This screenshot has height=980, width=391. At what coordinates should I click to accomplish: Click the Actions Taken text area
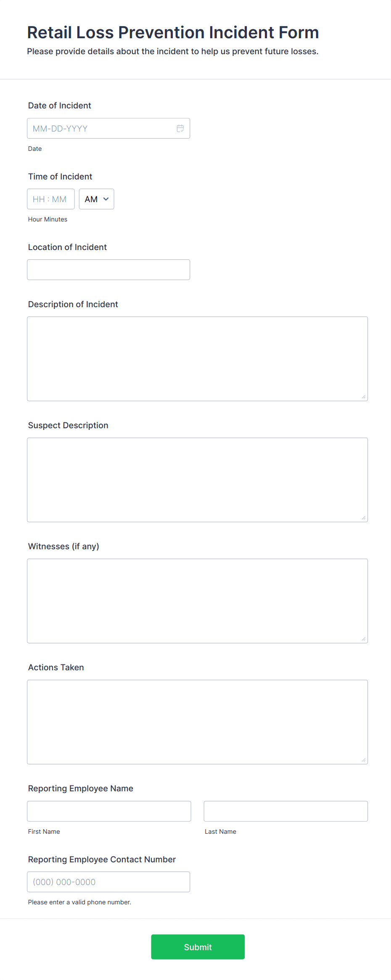pos(198,722)
